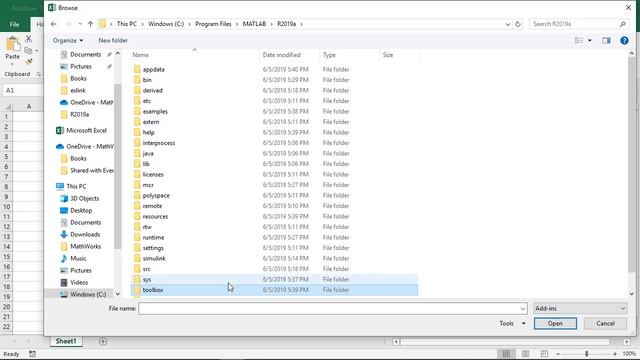Select the bin folder
The image size is (640, 360).
point(147,80)
